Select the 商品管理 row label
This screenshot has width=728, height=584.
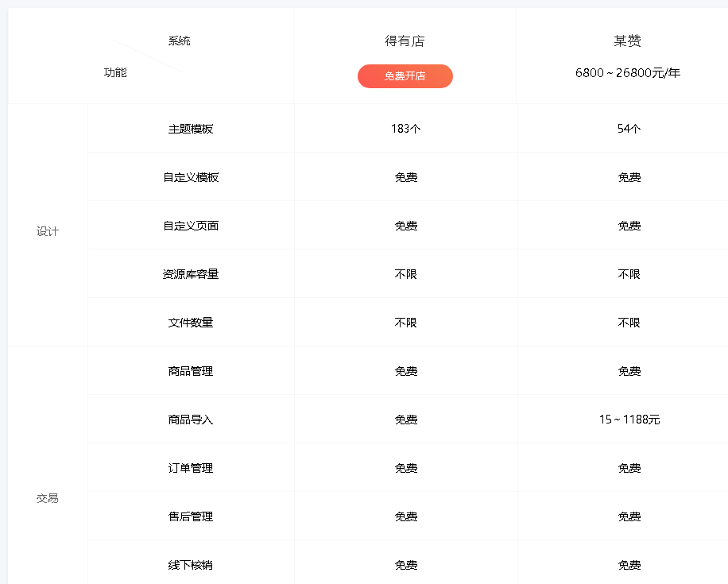191,371
